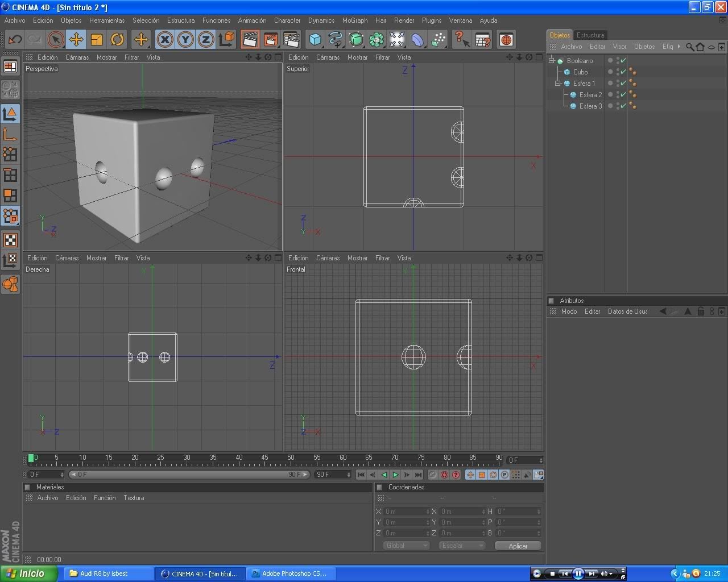728x582 pixels.
Task: Toggle the enable checkmark for Booleano
Action: (623, 60)
